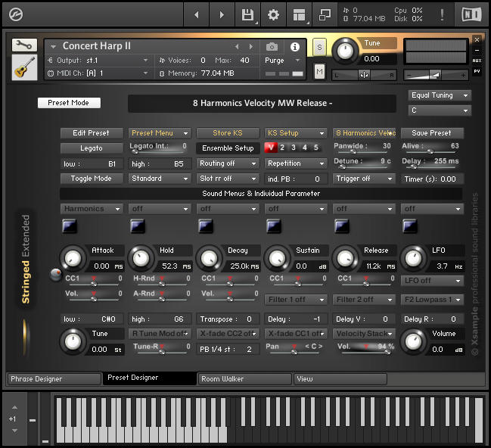This screenshot has height=448, width=491.
Task: Click the PB 1/4 st value field
Action: 228,350
